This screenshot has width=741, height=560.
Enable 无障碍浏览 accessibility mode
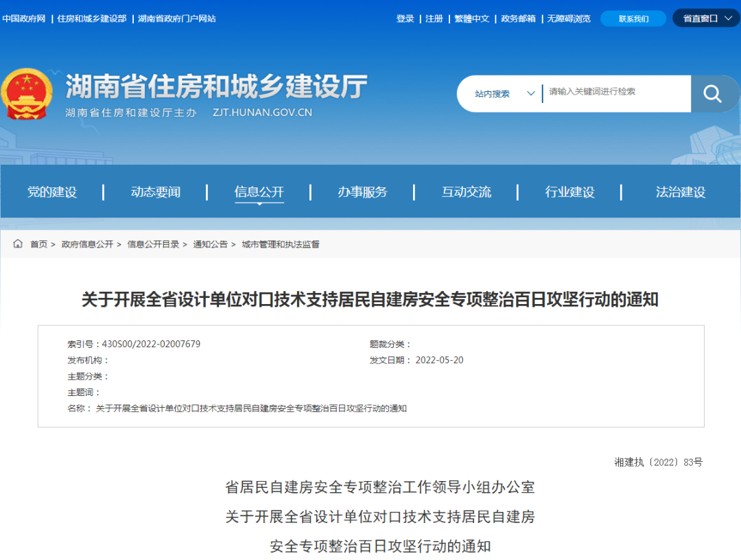(569, 19)
